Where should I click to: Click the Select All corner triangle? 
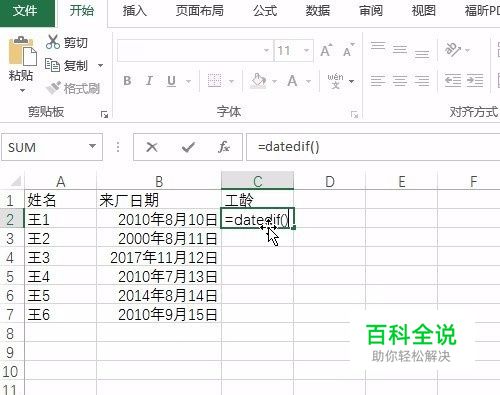tap(15, 182)
